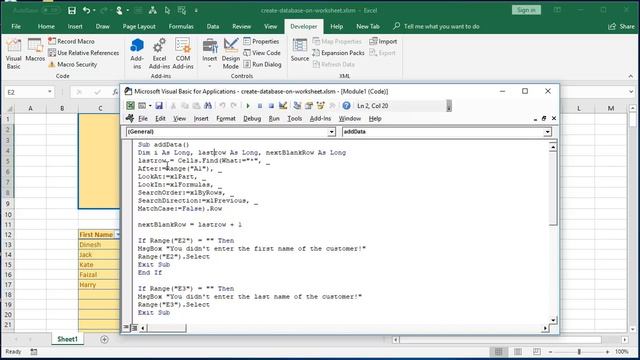Run the macro with green play button
This screenshot has height=360, width=640.
248,106
